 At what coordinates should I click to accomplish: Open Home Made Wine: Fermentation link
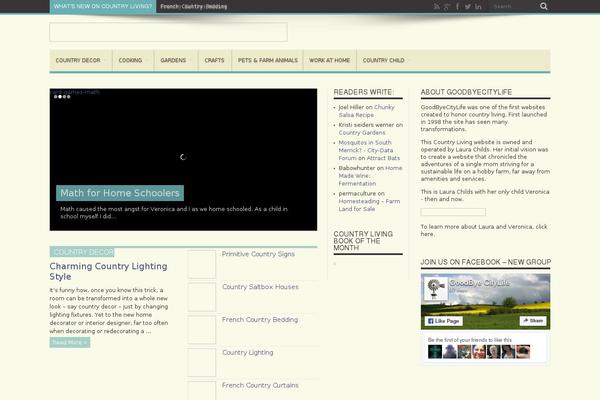370,176
